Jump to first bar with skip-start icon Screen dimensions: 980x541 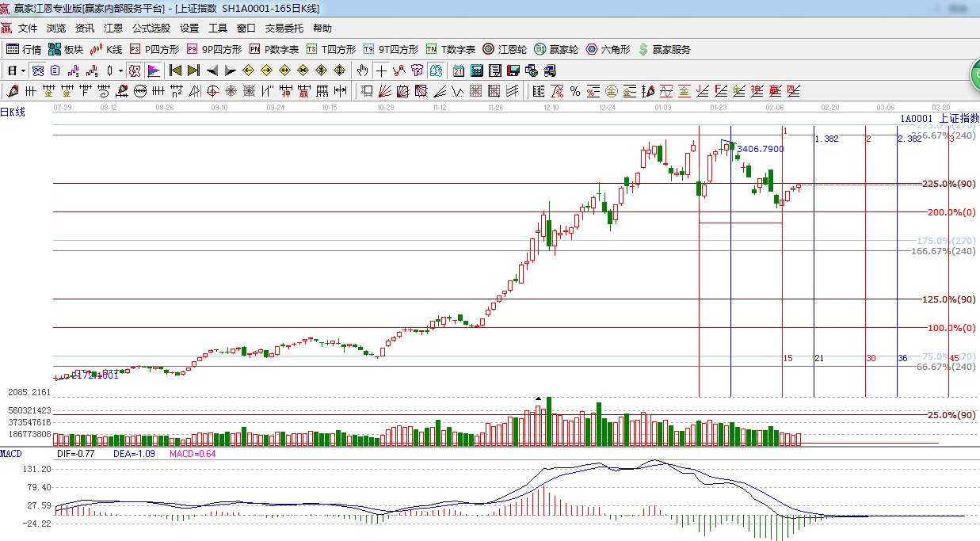tap(176, 70)
